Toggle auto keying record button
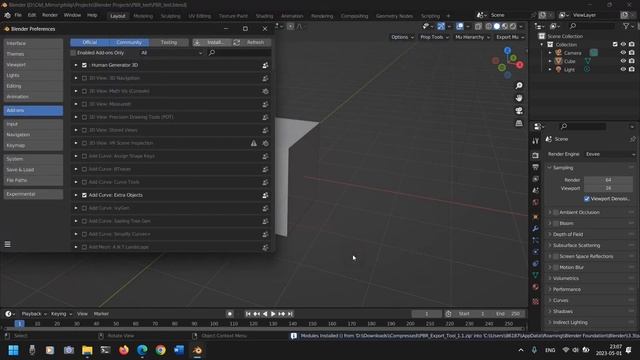 tap(230, 314)
